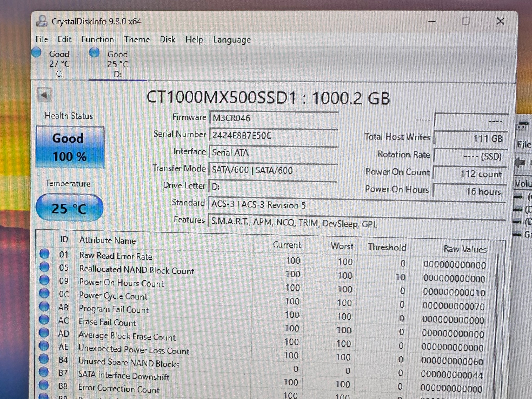Click status icon for Raw Read Error Rate
The height and width of the screenshot is (399, 532).
44,253
